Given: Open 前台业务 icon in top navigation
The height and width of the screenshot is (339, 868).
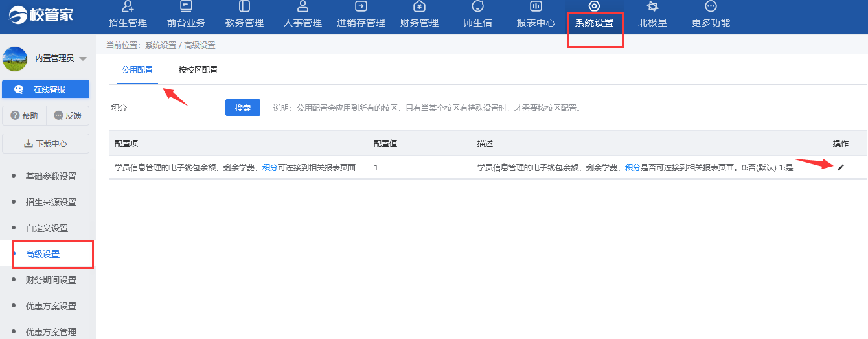Looking at the screenshot, I should (186, 6).
